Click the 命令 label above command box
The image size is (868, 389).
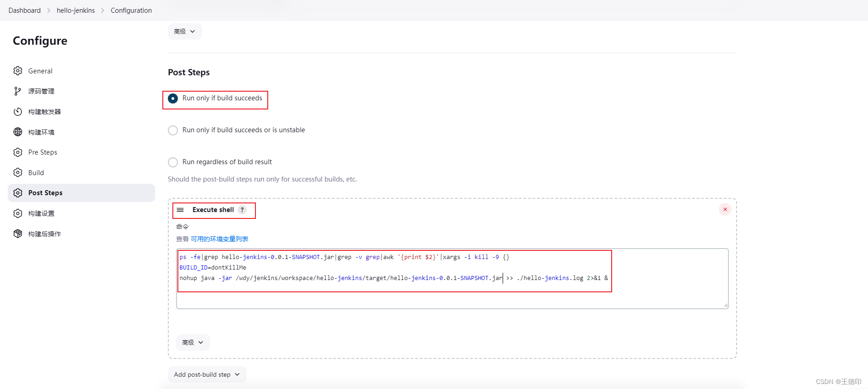click(x=182, y=227)
